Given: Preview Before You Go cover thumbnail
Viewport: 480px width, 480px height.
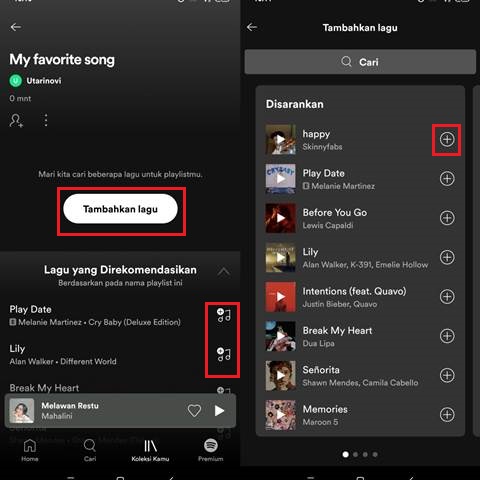Looking at the screenshot, I should (x=281, y=218).
